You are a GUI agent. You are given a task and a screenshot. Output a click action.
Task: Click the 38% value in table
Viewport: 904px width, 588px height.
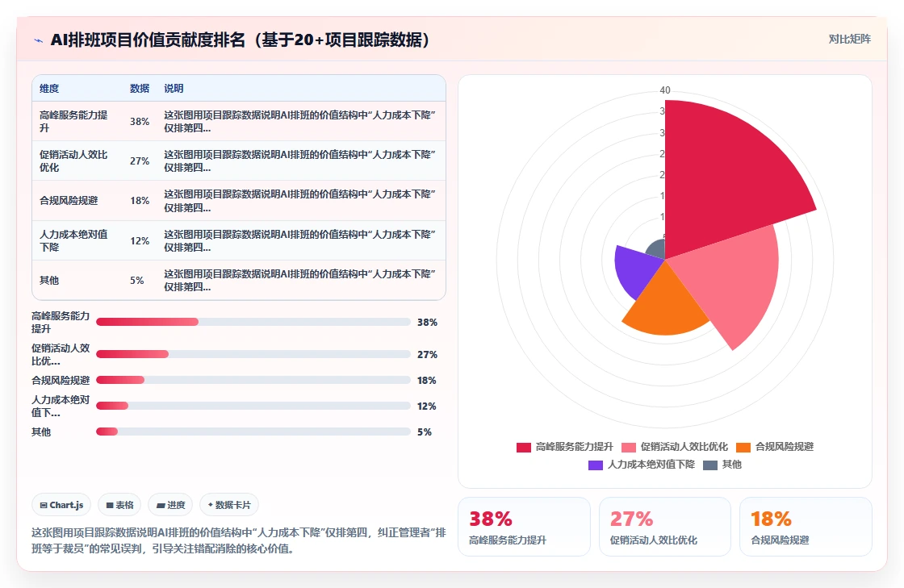click(x=140, y=122)
